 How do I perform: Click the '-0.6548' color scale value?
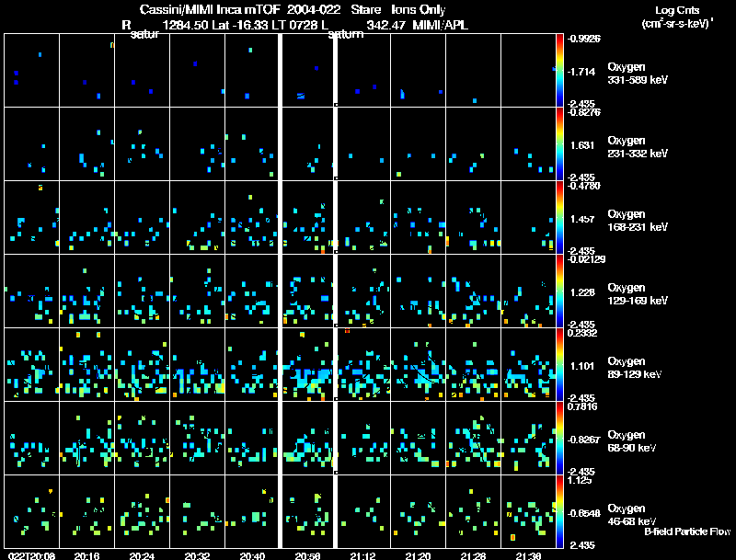tap(583, 514)
